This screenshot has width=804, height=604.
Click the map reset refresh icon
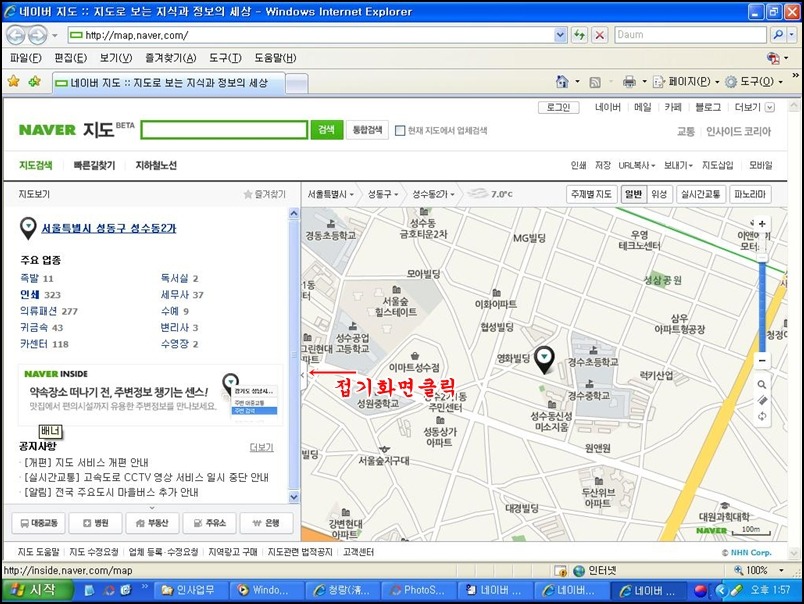(762, 416)
